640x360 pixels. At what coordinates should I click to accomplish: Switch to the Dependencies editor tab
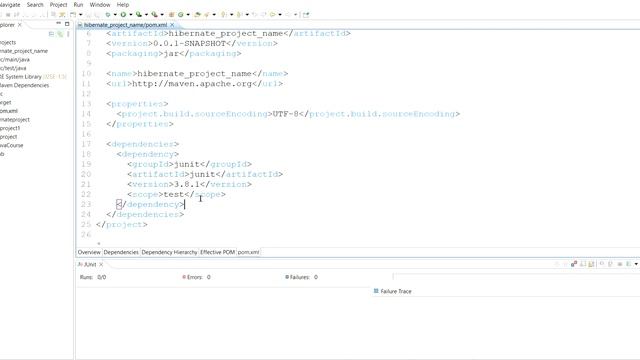(121, 252)
